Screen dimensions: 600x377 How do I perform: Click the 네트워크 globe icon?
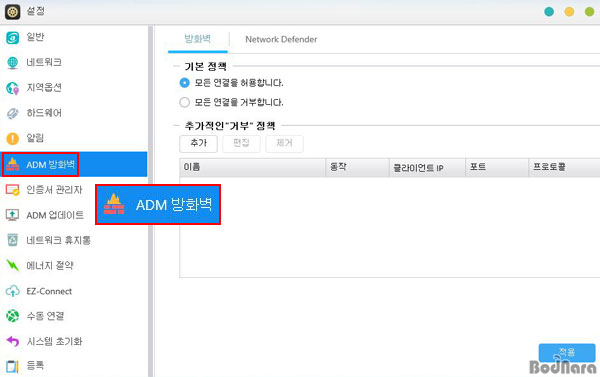[13, 63]
